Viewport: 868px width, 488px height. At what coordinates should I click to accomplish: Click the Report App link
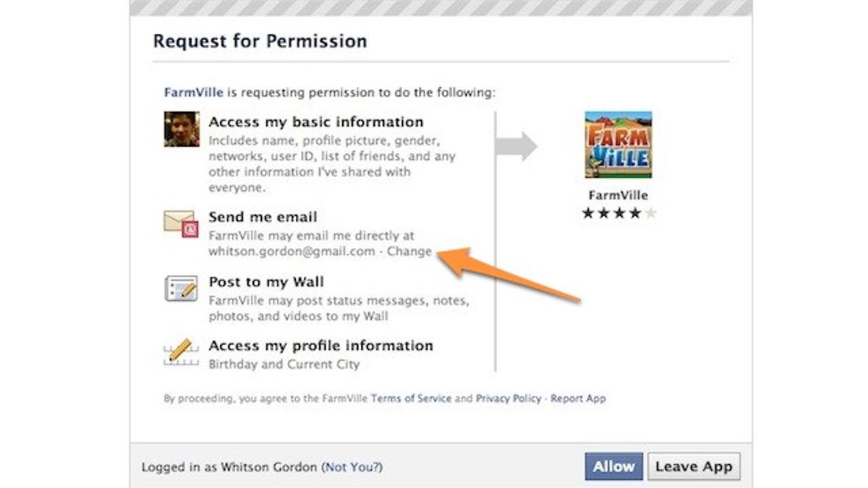578,398
